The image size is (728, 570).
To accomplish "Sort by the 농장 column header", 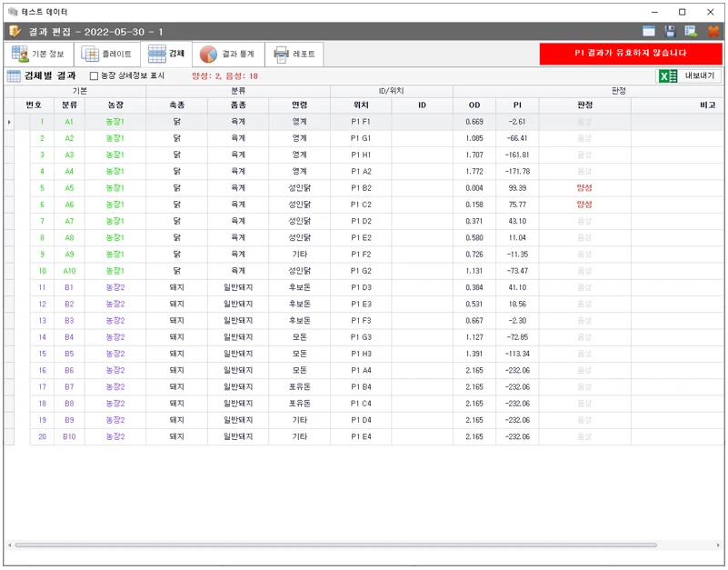I will pyautogui.click(x=115, y=105).
